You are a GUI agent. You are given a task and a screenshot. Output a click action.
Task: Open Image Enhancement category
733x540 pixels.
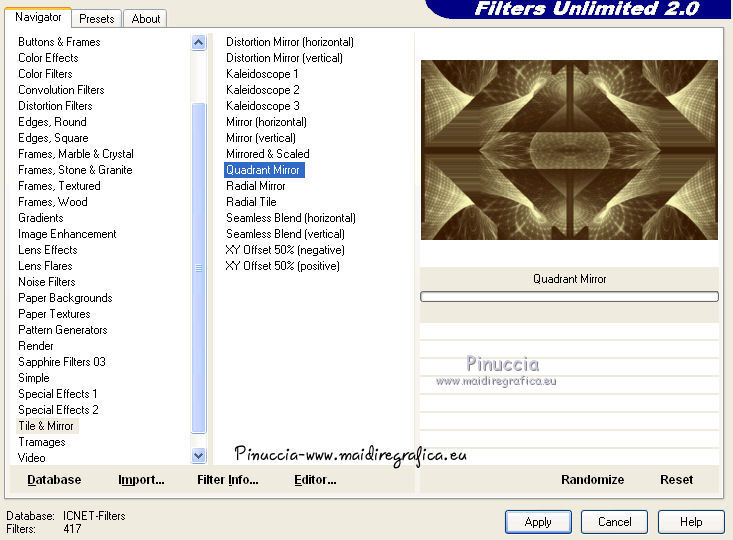pyautogui.click(x=67, y=234)
